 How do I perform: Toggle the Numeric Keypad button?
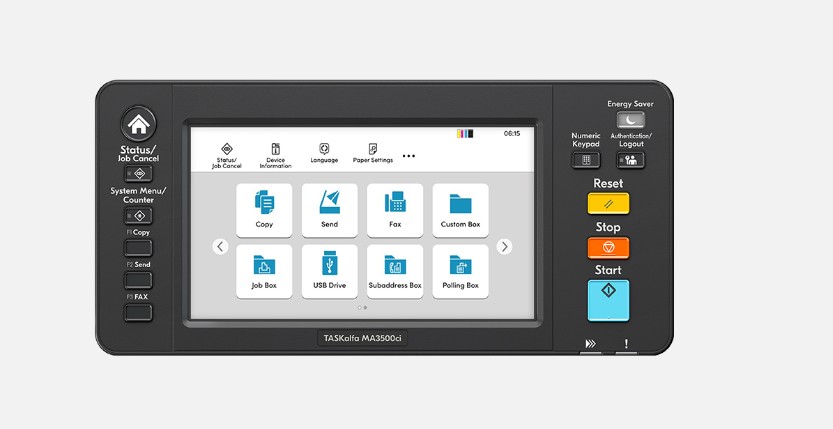coord(585,160)
